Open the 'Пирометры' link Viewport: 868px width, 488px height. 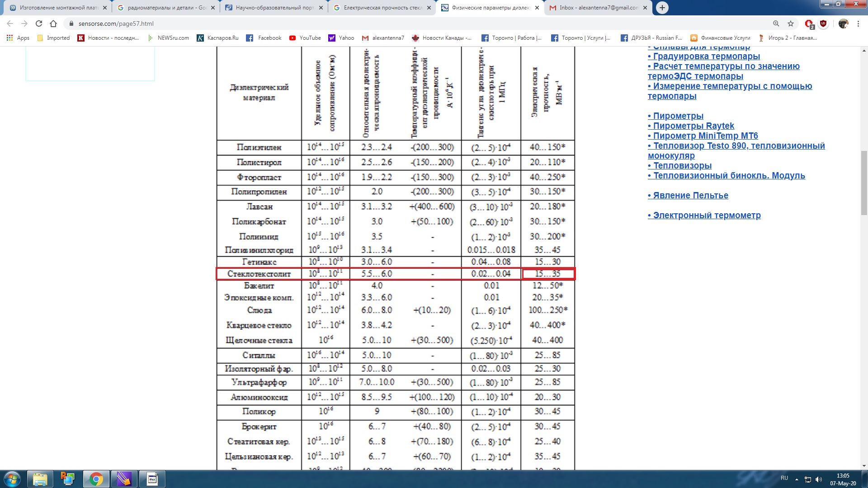(675, 116)
